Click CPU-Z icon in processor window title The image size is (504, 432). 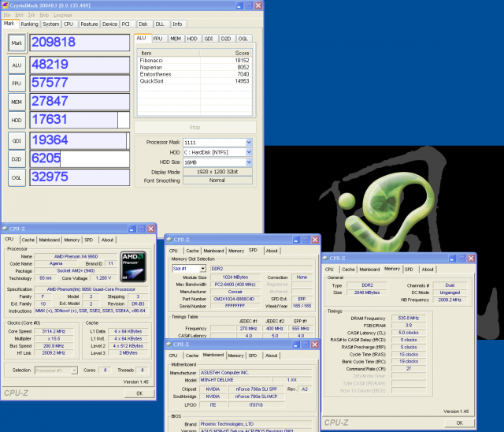(5, 229)
